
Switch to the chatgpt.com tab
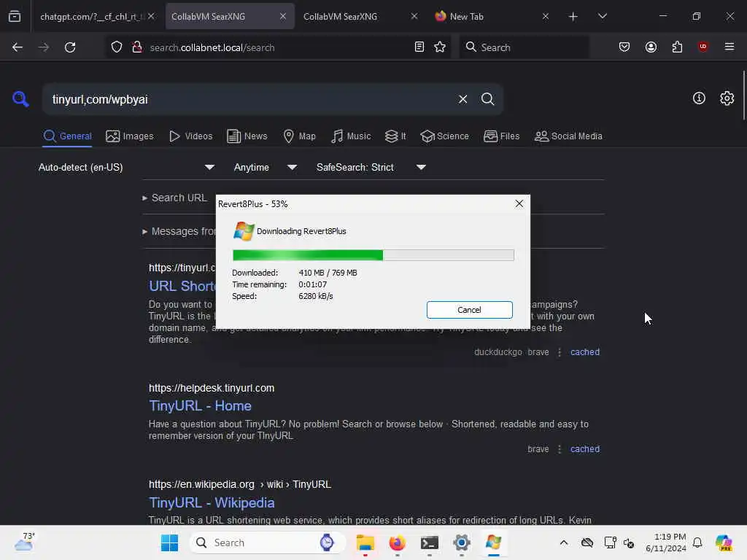click(90, 17)
